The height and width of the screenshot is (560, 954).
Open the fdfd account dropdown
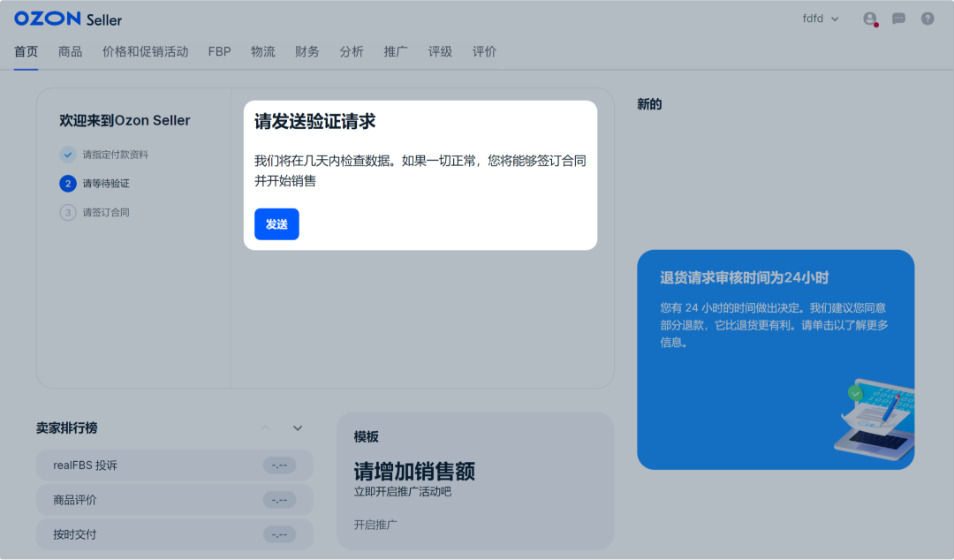pyautogui.click(x=820, y=18)
